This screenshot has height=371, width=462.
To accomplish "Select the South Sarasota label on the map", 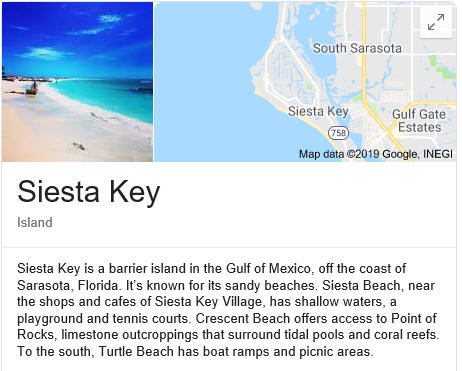I will pyautogui.click(x=357, y=48).
